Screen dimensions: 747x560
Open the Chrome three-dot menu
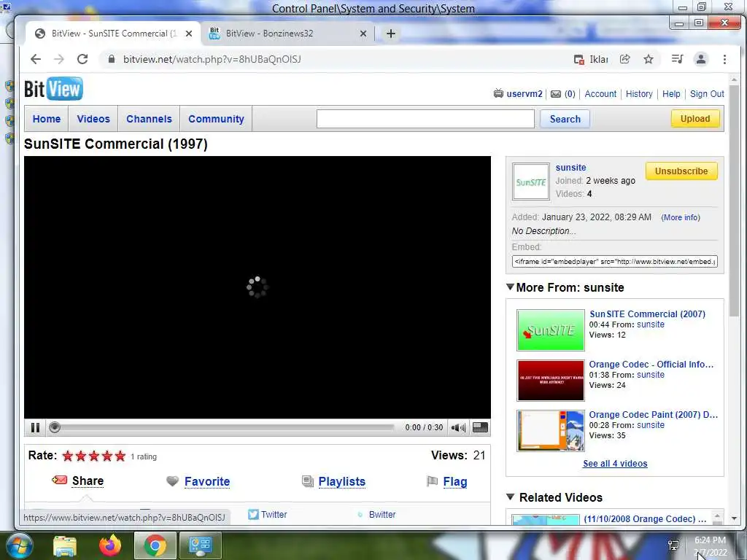[x=724, y=59]
